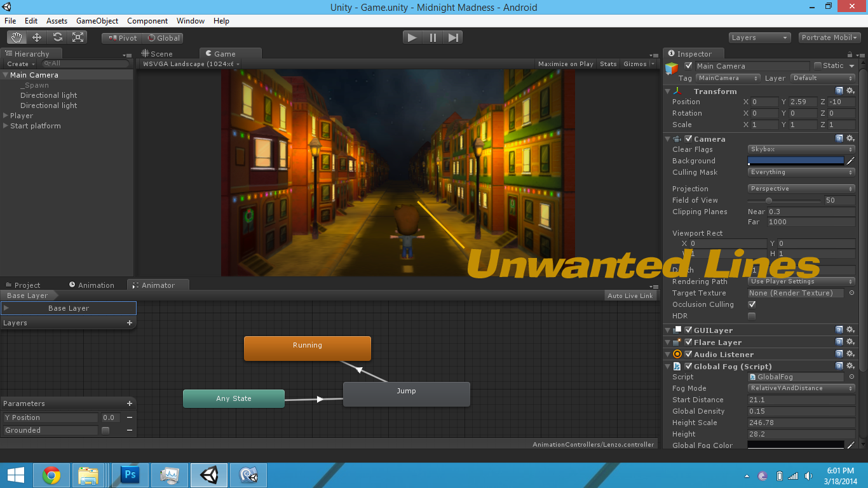Open the WSVGA Landscape aspect dropdown
The width and height of the screenshot is (868, 488).
pyautogui.click(x=191, y=64)
